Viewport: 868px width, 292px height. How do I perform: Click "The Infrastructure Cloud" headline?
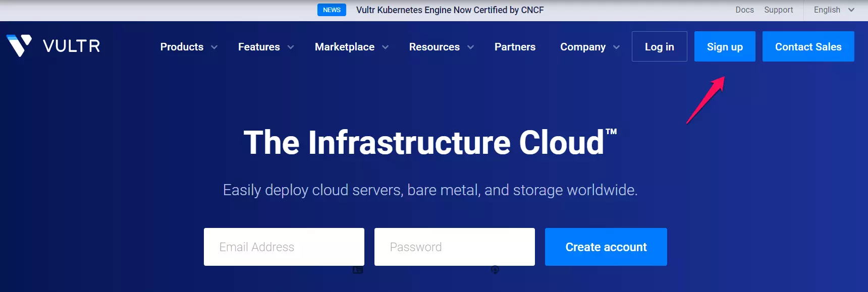430,142
